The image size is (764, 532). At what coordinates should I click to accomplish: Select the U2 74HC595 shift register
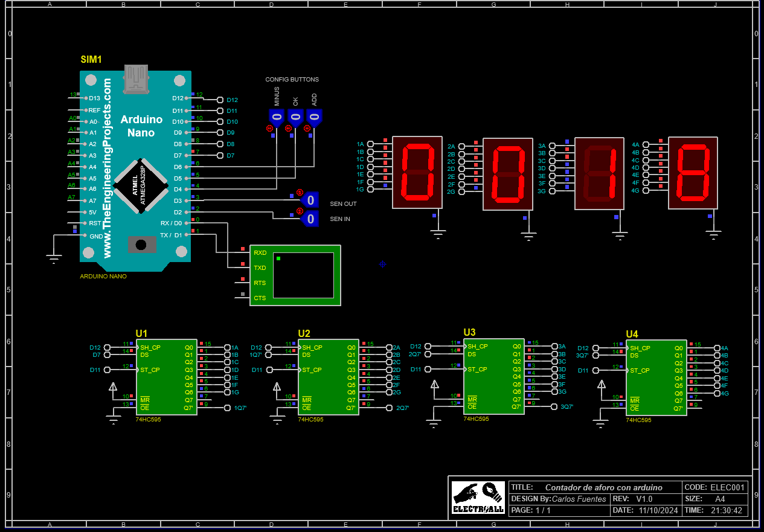click(328, 377)
